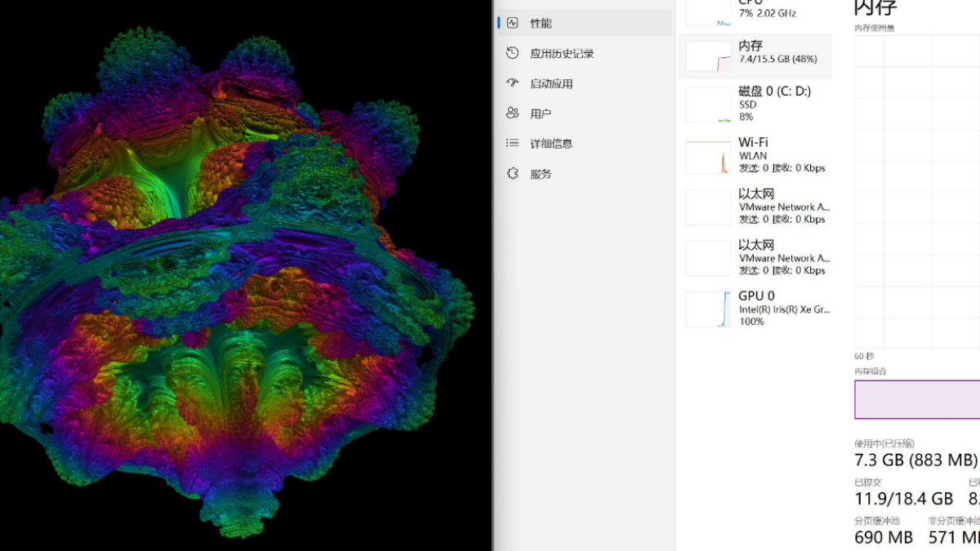Click the 690 MB paged pool value
The height and width of the screenshot is (551, 980).
884,537
